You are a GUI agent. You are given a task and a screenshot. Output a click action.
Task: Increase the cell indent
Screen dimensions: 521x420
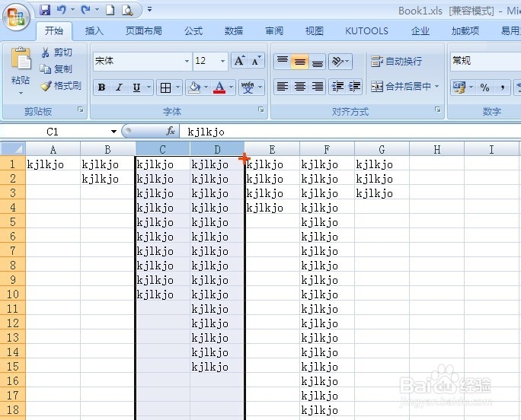(x=354, y=87)
